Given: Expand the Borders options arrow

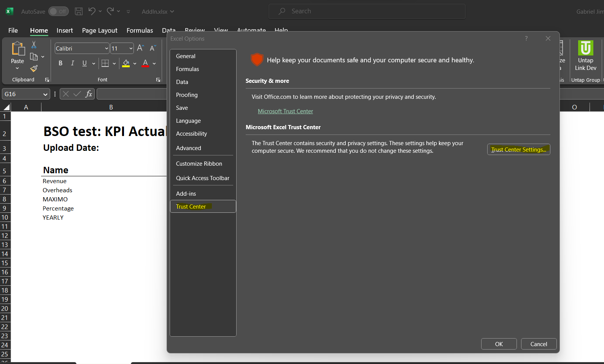Looking at the screenshot, I should tap(114, 63).
